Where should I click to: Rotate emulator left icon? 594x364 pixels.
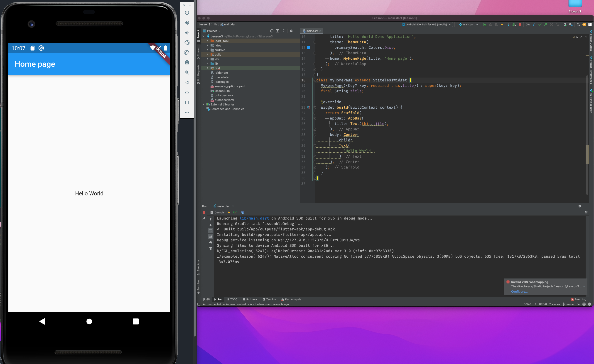[187, 43]
